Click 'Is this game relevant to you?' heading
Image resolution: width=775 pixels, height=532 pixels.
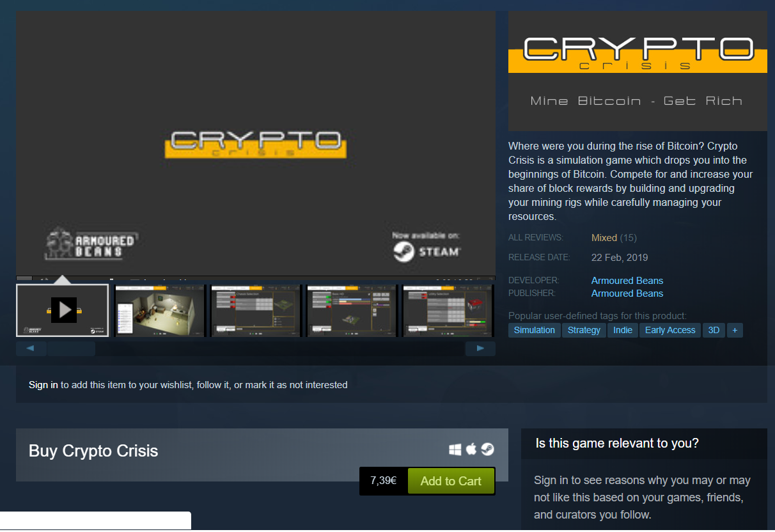617,443
